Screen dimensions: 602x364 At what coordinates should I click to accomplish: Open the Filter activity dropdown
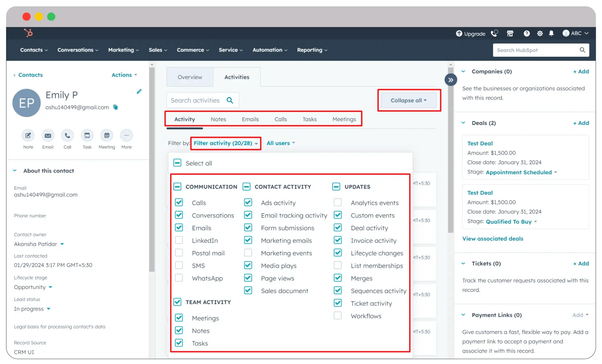(225, 143)
